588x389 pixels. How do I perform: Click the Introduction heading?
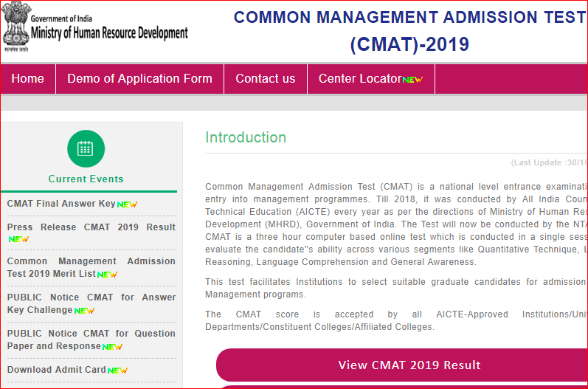246,138
